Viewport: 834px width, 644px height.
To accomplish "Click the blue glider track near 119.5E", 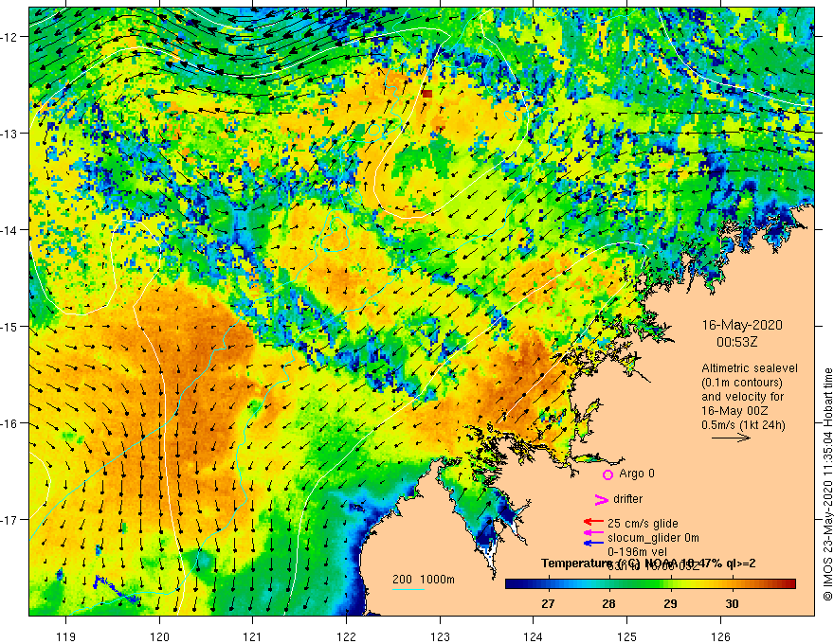I will pyautogui.click(x=116, y=590).
